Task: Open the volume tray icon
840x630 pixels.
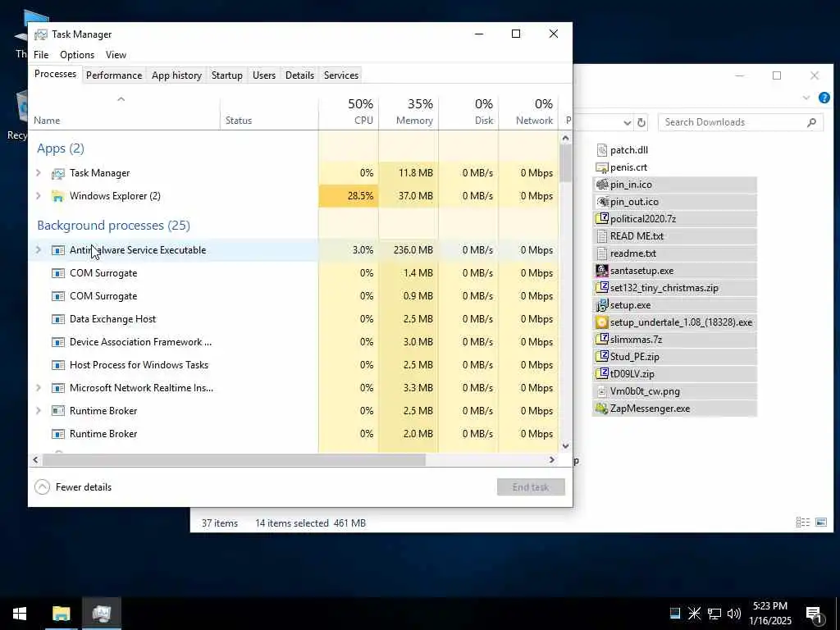Action: click(x=734, y=614)
